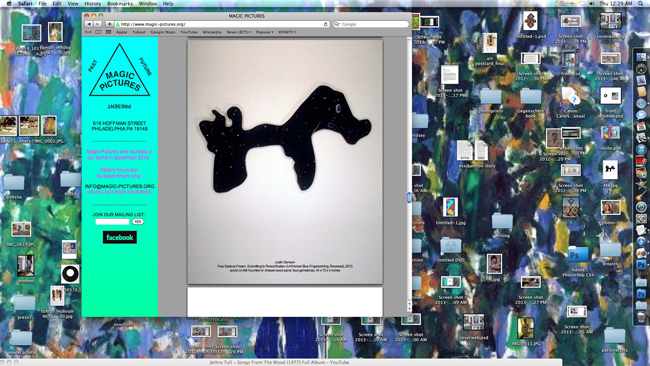Click the Trash icon in the Dock

(x=641, y=317)
